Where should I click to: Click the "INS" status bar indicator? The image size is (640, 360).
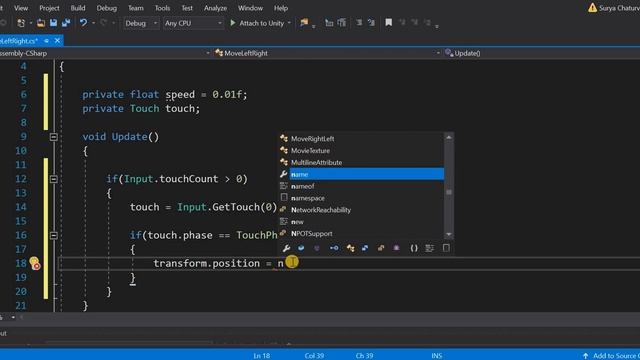coord(437,356)
